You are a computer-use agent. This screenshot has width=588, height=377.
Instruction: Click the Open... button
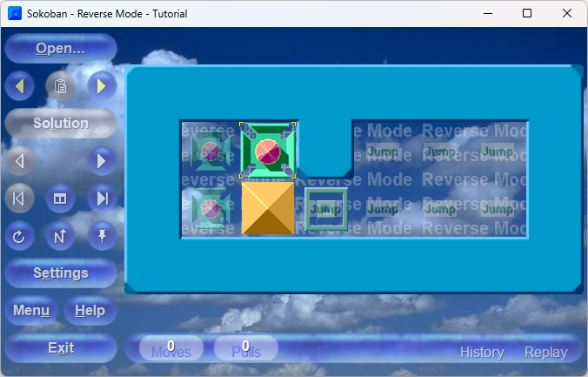click(x=60, y=49)
